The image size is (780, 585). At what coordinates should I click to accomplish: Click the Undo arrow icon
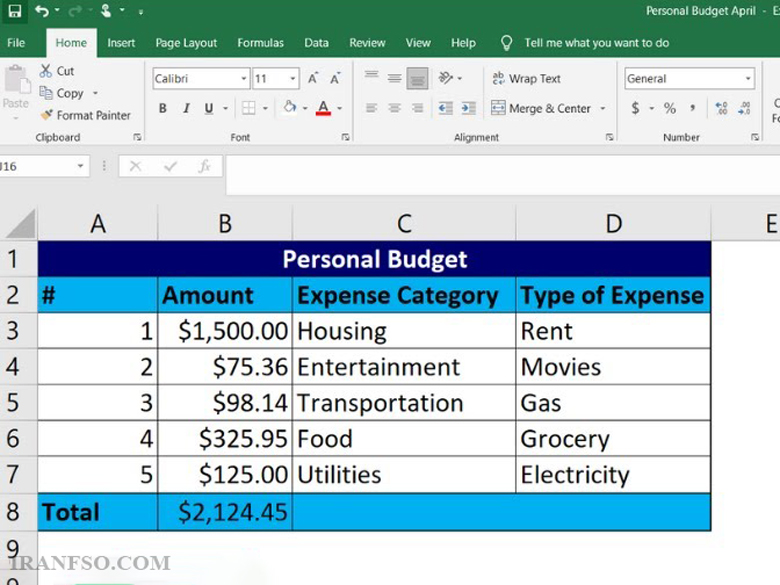[x=42, y=10]
